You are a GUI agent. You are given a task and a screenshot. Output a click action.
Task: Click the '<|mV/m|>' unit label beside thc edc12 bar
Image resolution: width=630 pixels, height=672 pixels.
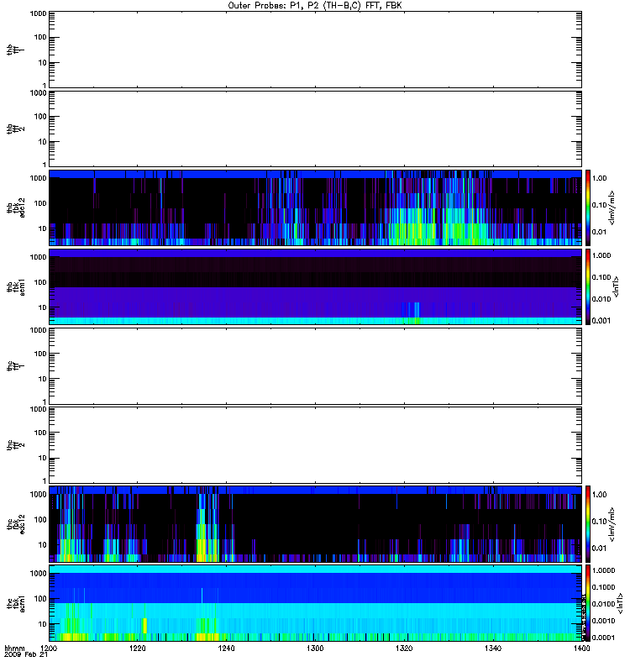coord(612,524)
